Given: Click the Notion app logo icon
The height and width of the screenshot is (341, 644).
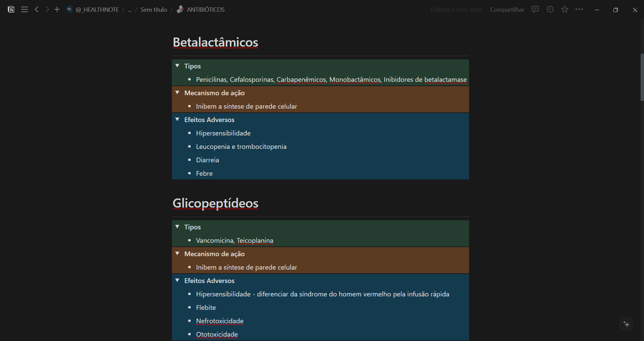Looking at the screenshot, I should [11, 9].
